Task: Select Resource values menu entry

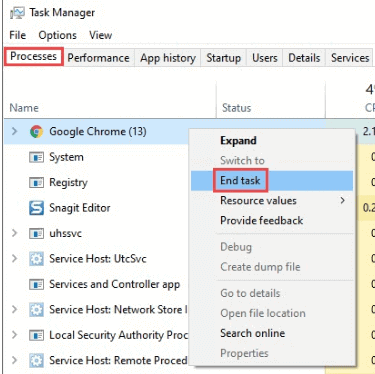Action: tap(272, 201)
